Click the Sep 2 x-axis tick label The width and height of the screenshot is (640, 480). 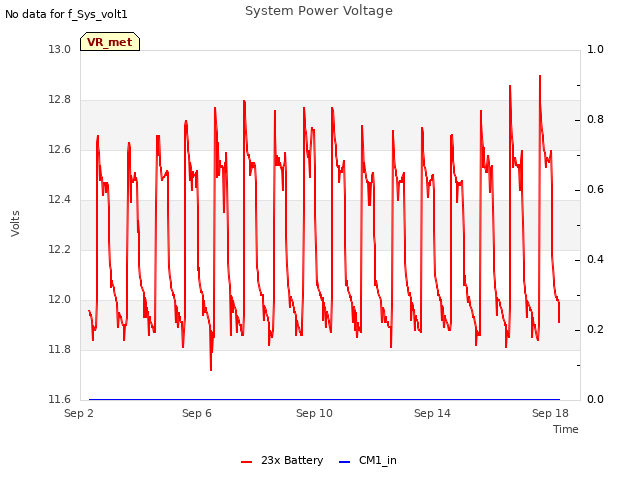tap(79, 413)
